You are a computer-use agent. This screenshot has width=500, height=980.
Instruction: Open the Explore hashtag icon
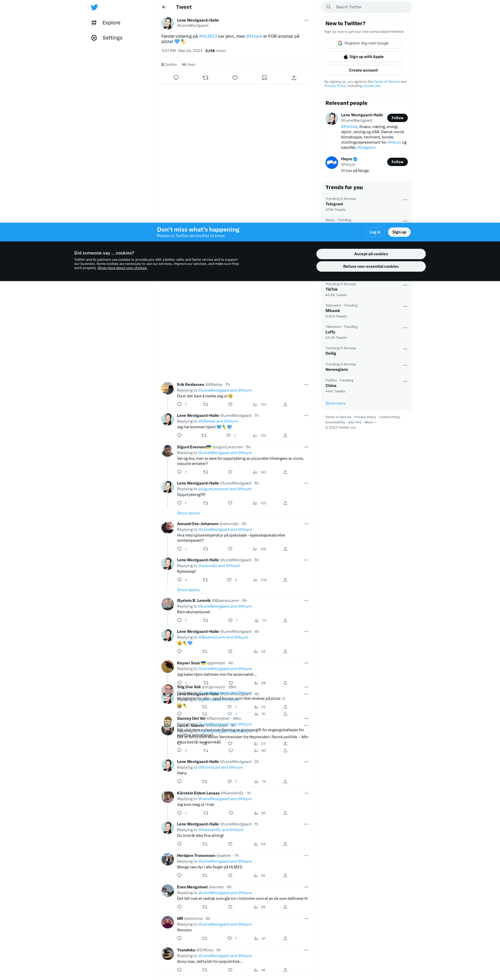point(94,23)
